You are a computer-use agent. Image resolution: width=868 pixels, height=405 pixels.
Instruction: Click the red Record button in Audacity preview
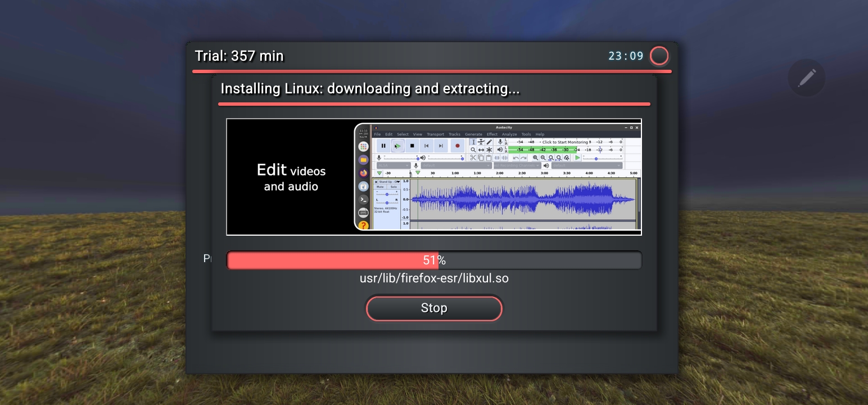[458, 146]
